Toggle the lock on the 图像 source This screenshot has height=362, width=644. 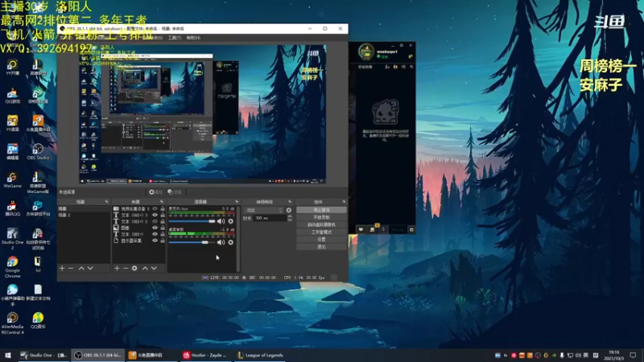(163, 228)
